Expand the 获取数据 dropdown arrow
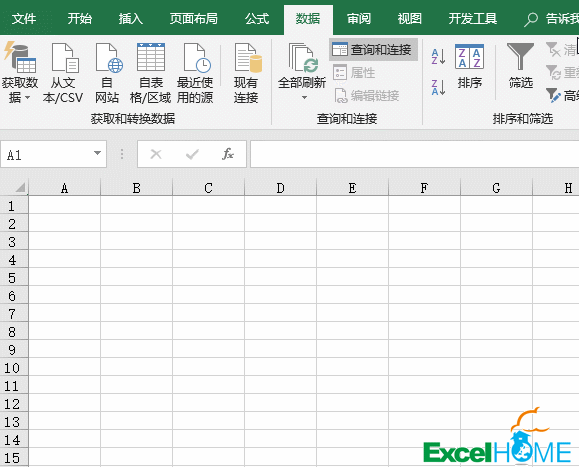This screenshot has width=579, height=467. pyautogui.click(x=28, y=98)
